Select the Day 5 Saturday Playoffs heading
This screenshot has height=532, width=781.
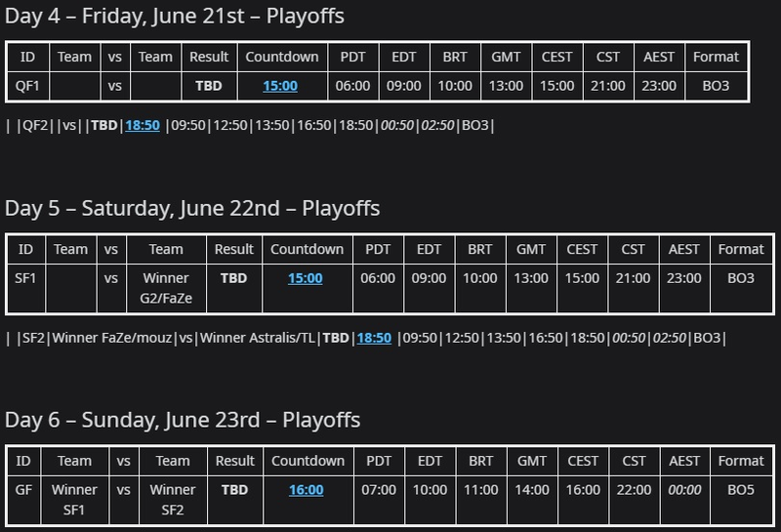point(192,208)
